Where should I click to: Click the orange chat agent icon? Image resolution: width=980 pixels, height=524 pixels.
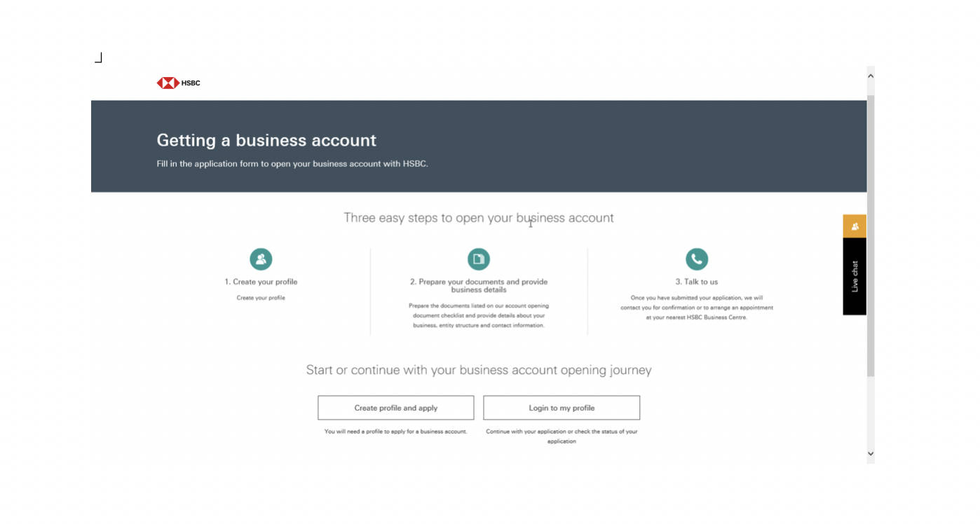pyautogui.click(x=855, y=226)
